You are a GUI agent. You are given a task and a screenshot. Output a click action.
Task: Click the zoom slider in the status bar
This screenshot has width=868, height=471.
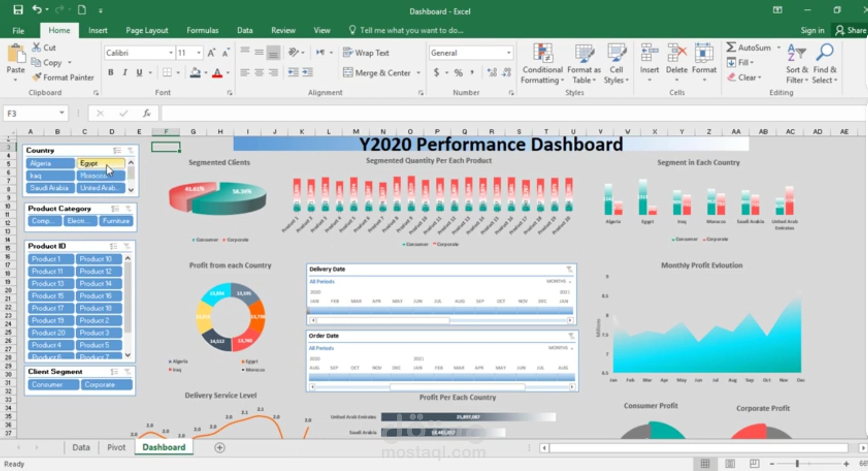point(797,464)
